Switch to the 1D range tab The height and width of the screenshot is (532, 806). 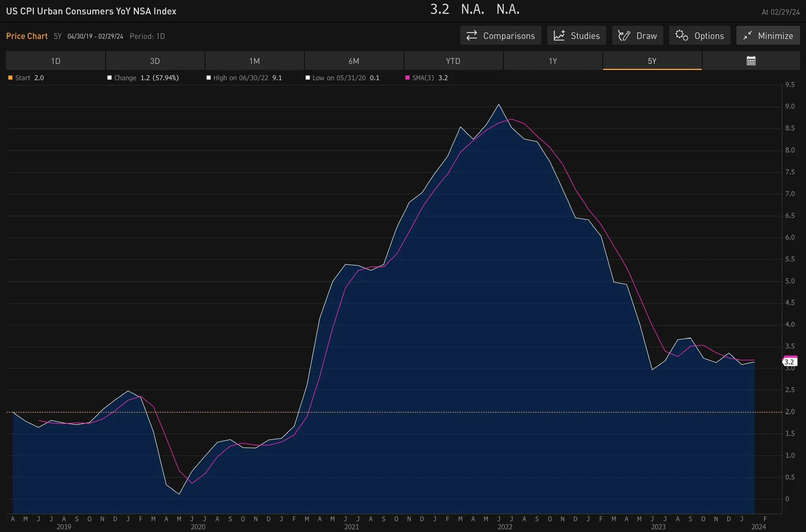click(x=55, y=61)
